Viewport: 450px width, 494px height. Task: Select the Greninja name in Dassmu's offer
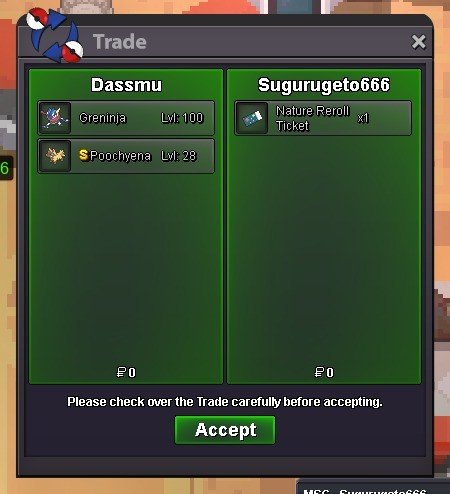[103, 118]
